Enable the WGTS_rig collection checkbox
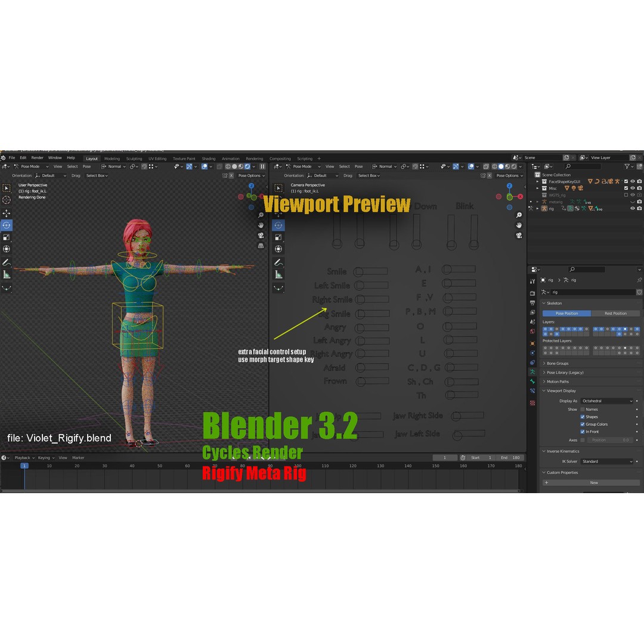This screenshot has width=644, height=644. coord(626,195)
